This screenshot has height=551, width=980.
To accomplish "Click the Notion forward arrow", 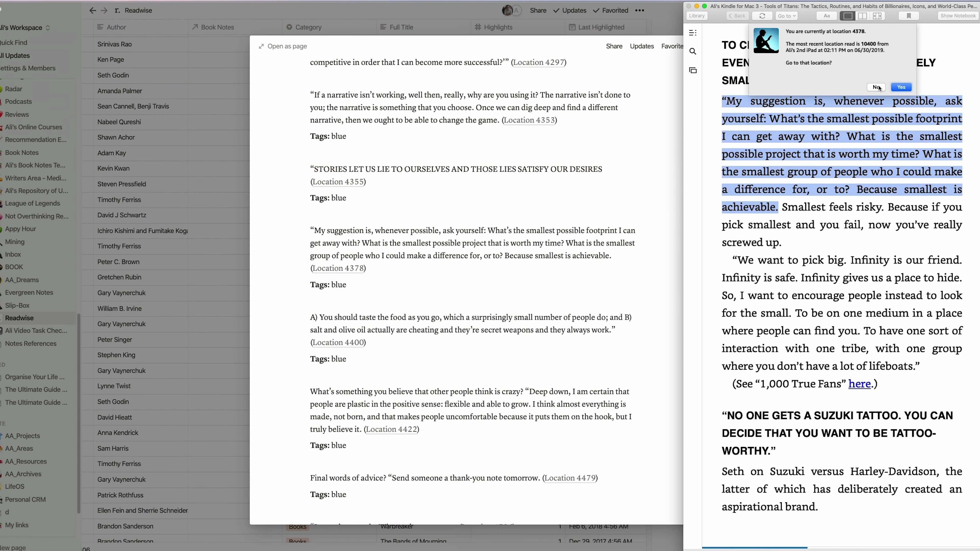I will (104, 10).
